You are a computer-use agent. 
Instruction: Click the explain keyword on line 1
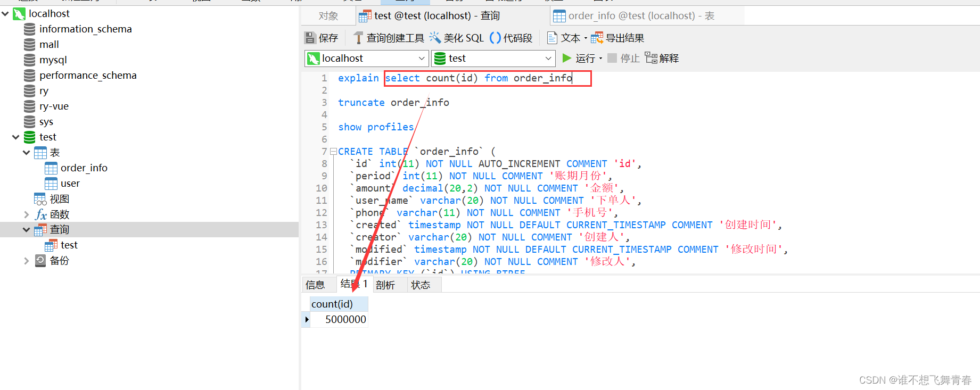pyautogui.click(x=358, y=78)
